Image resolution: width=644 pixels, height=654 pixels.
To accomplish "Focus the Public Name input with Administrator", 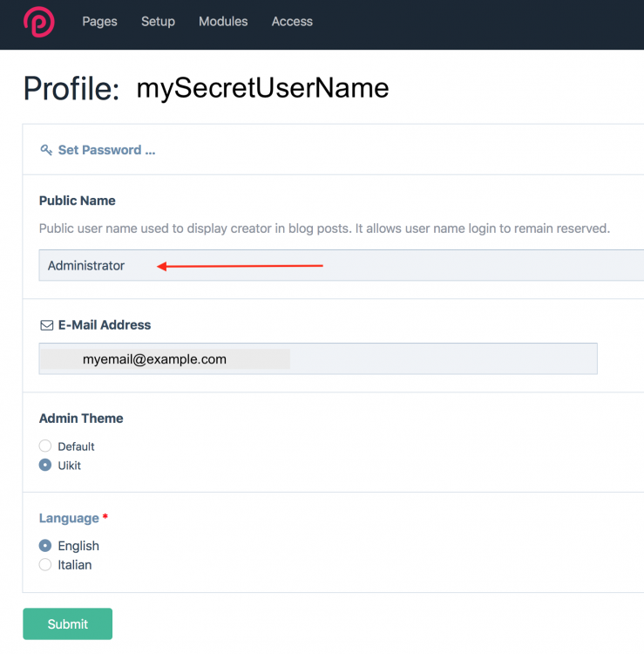I will pos(340,266).
